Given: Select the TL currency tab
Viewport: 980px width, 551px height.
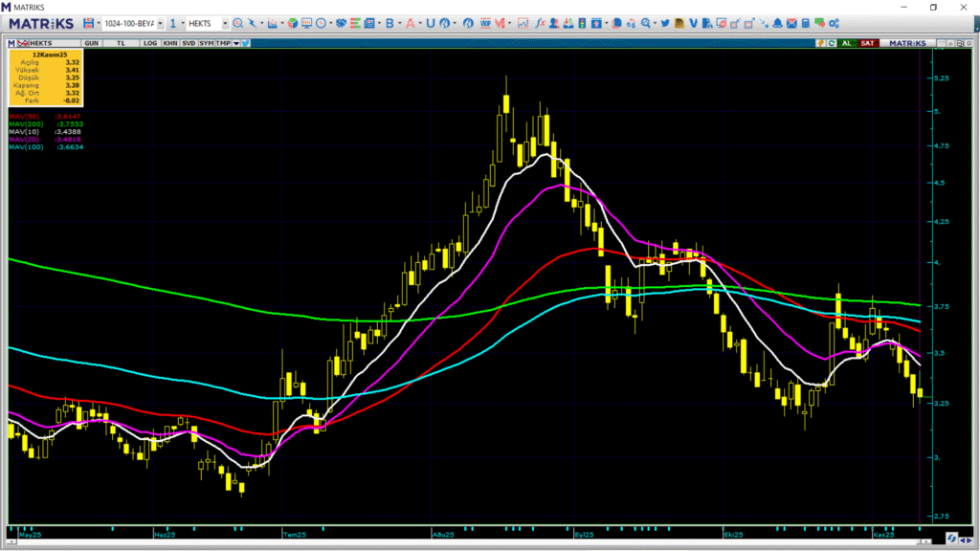Looking at the screenshot, I should pyautogui.click(x=121, y=43).
